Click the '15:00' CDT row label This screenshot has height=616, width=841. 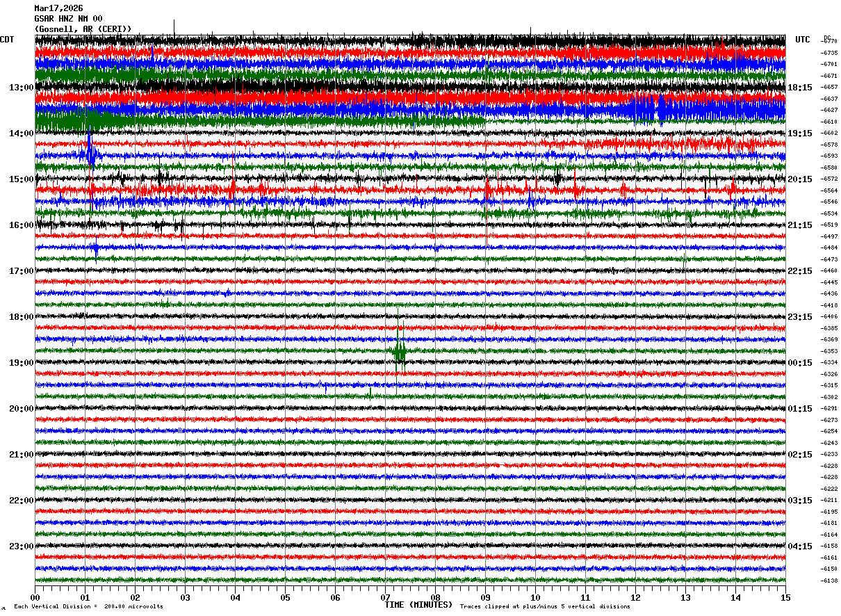coord(22,179)
